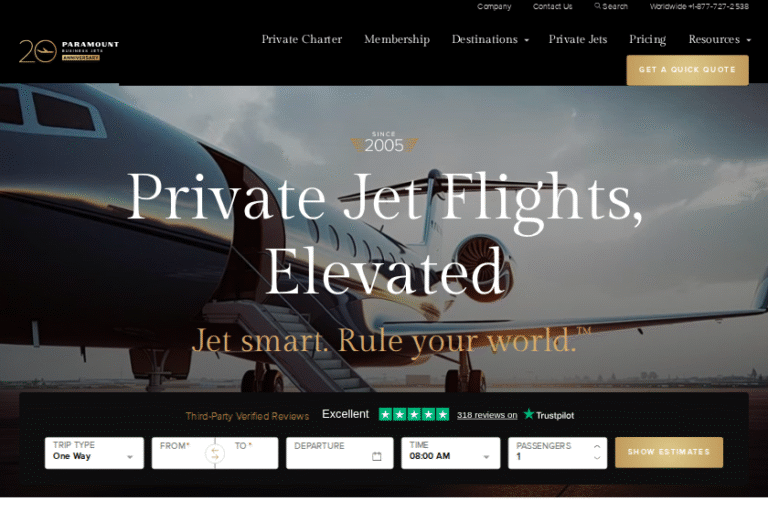Decrease passengers with down arrow

597,458
